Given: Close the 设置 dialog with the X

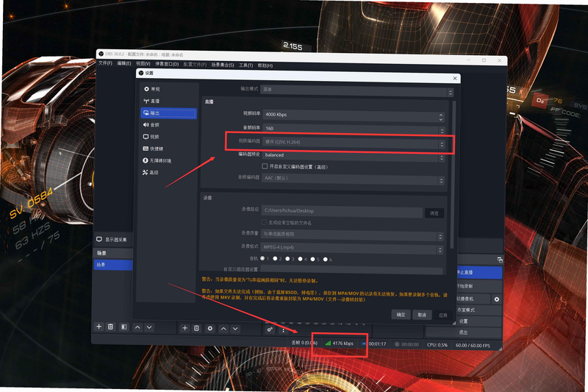Looking at the screenshot, I should [x=455, y=79].
